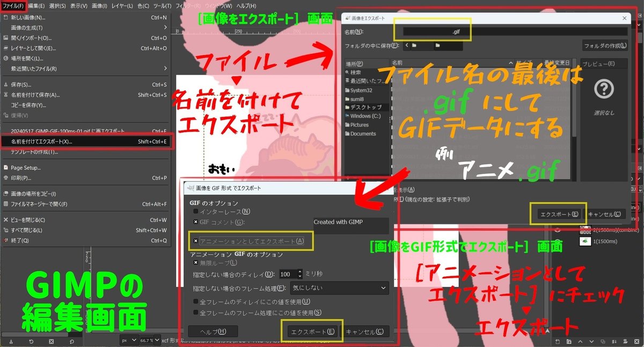644x347 pixels.
Task: Click キャンセル button in GIF export dialog
Action: [x=365, y=332]
